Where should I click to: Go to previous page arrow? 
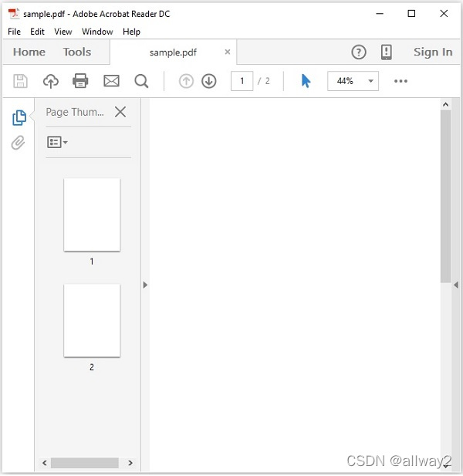[186, 81]
